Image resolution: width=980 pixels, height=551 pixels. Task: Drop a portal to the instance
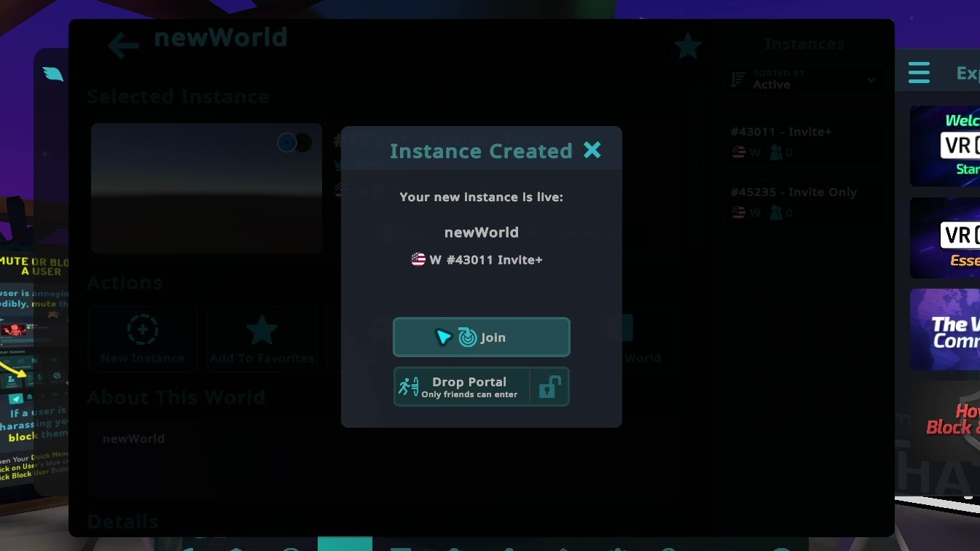tap(461, 386)
